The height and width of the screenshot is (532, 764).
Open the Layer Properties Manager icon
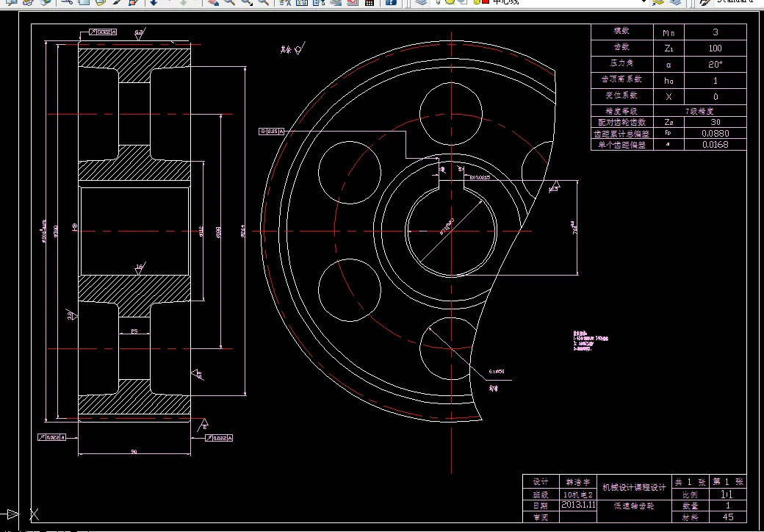point(421,2)
